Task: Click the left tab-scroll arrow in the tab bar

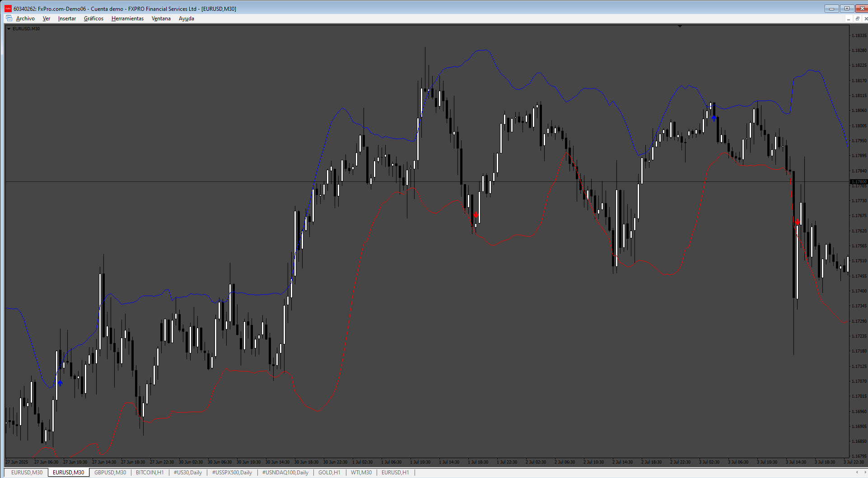Action: click(x=857, y=473)
